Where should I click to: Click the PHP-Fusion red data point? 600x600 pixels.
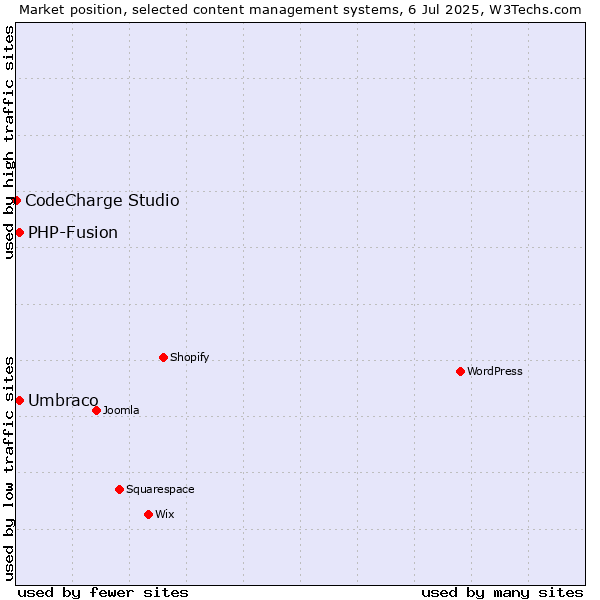pos(20,233)
